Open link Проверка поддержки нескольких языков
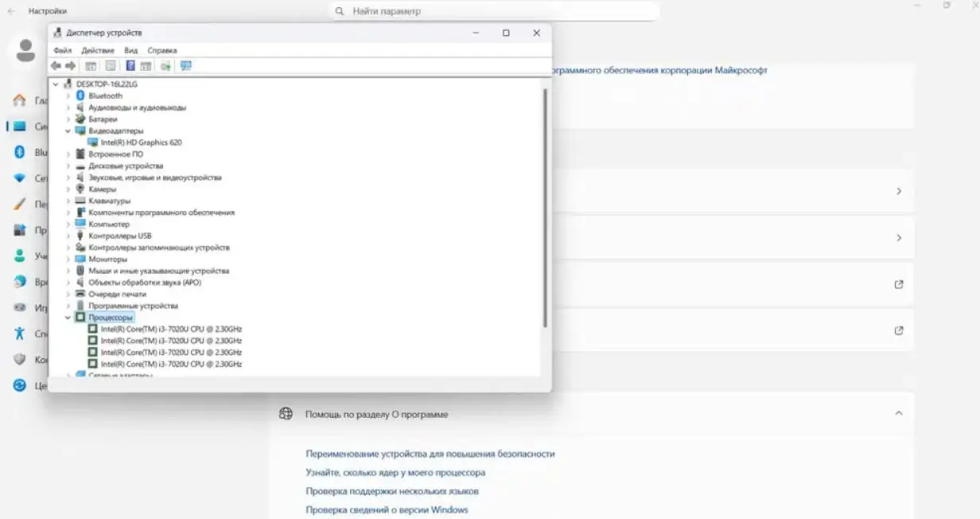The width and height of the screenshot is (980, 519). click(392, 491)
